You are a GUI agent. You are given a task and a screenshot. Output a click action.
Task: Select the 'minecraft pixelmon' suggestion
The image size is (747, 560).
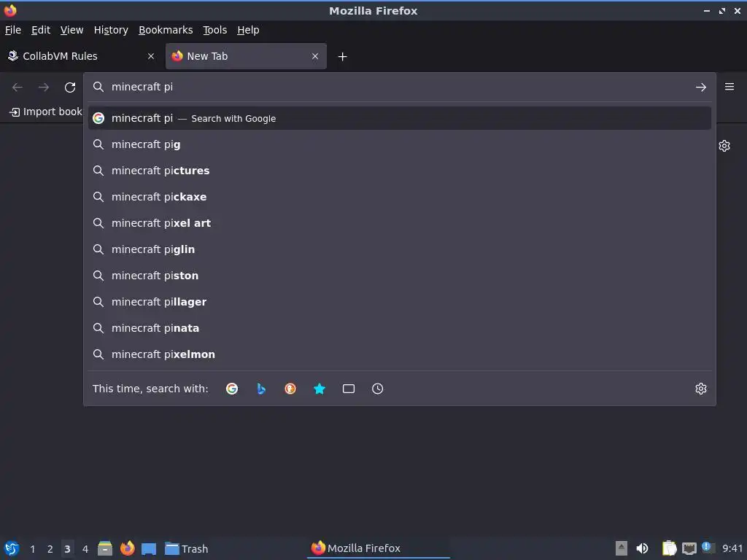tap(400, 354)
